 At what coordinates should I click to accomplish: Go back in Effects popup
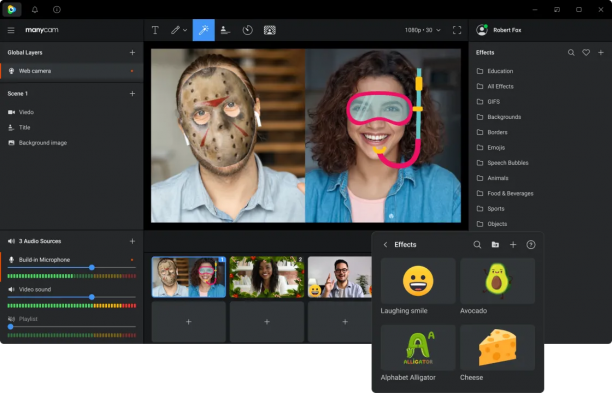385,244
